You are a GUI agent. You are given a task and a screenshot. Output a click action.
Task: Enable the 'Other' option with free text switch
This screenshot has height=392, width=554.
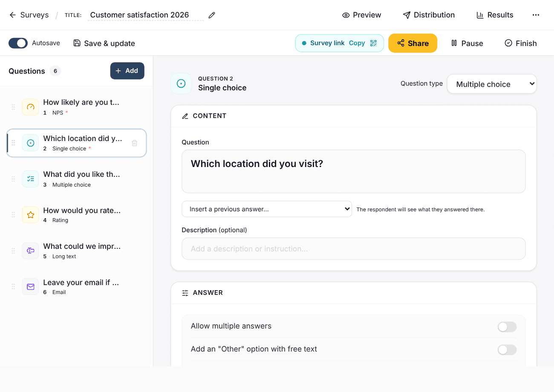coord(507,350)
